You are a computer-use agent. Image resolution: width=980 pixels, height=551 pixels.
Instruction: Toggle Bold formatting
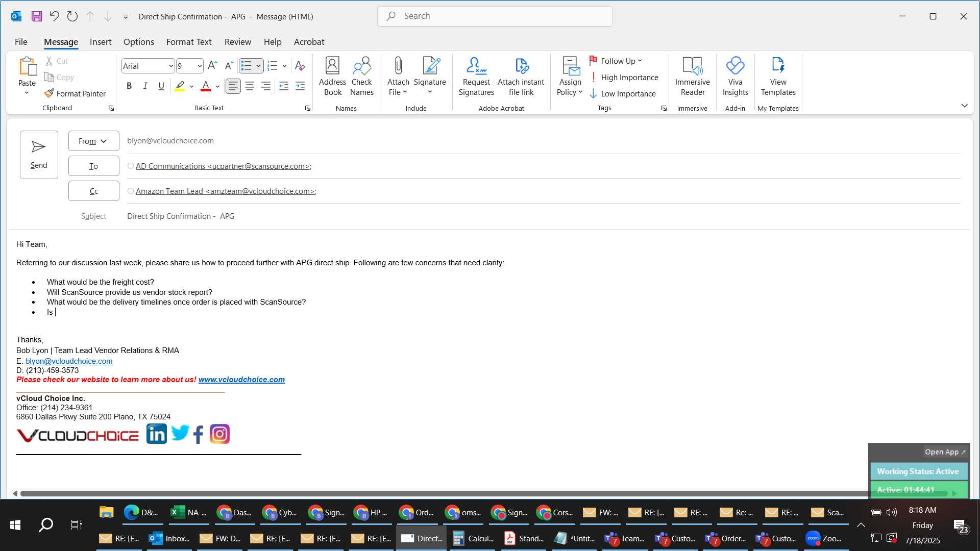point(129,86)
